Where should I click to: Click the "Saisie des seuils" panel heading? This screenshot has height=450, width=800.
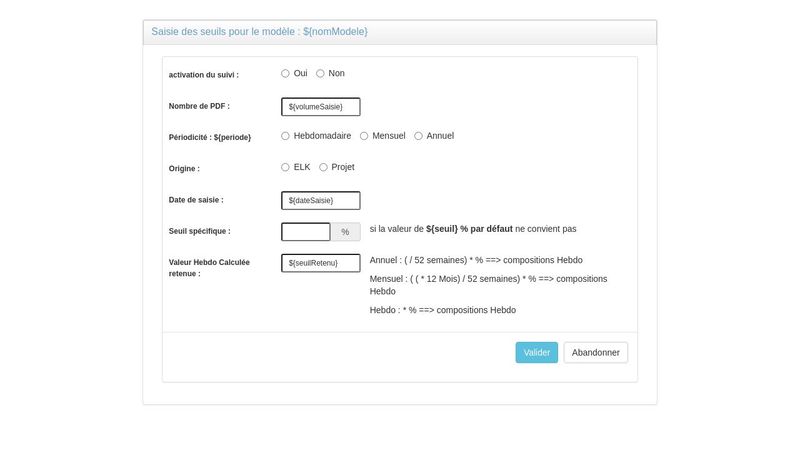(x=260, y=32)
